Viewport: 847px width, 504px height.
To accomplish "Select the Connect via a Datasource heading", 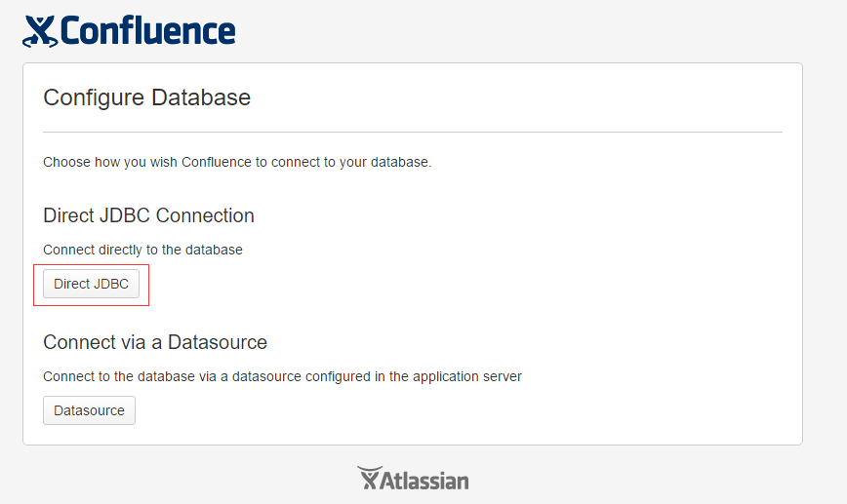I will tap(155, 342).
